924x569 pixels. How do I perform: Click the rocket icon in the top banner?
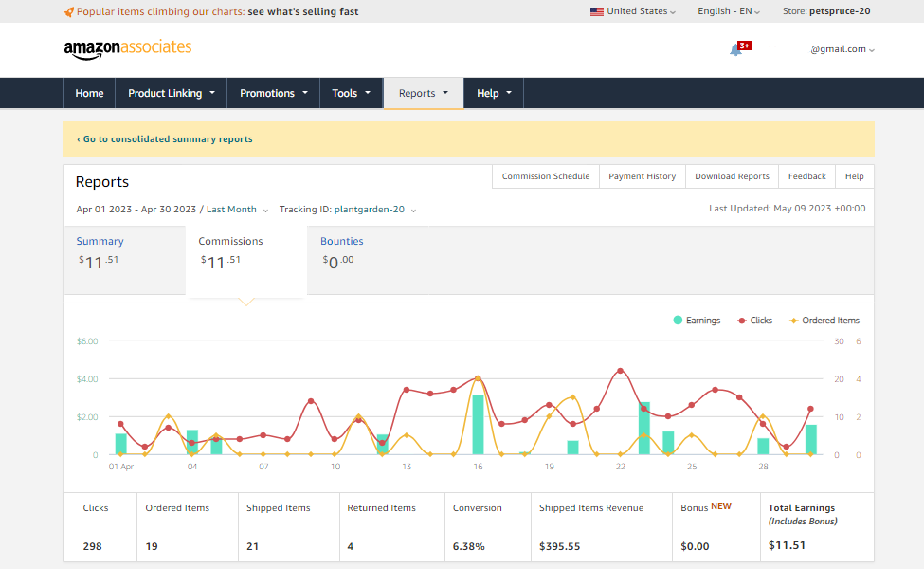[69, 11]
